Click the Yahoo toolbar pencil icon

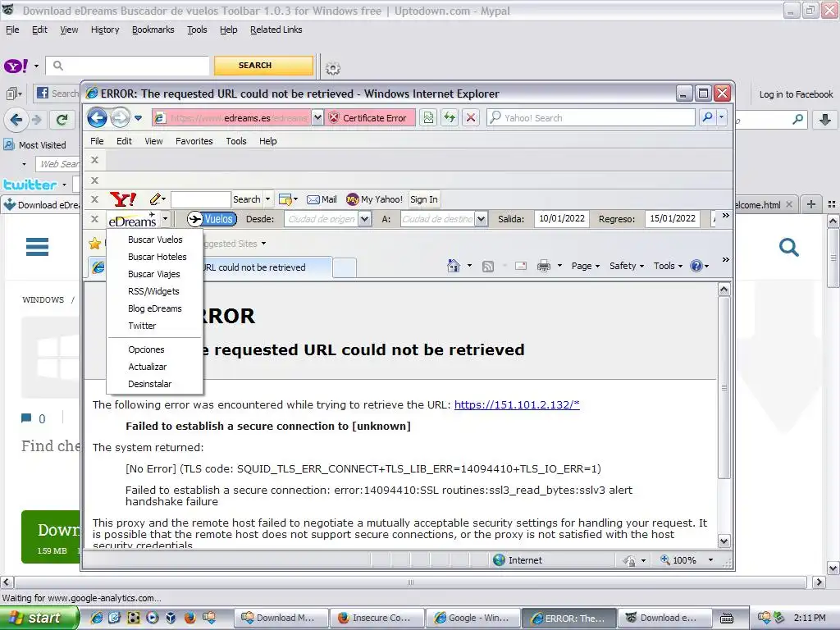coord(156,199)
